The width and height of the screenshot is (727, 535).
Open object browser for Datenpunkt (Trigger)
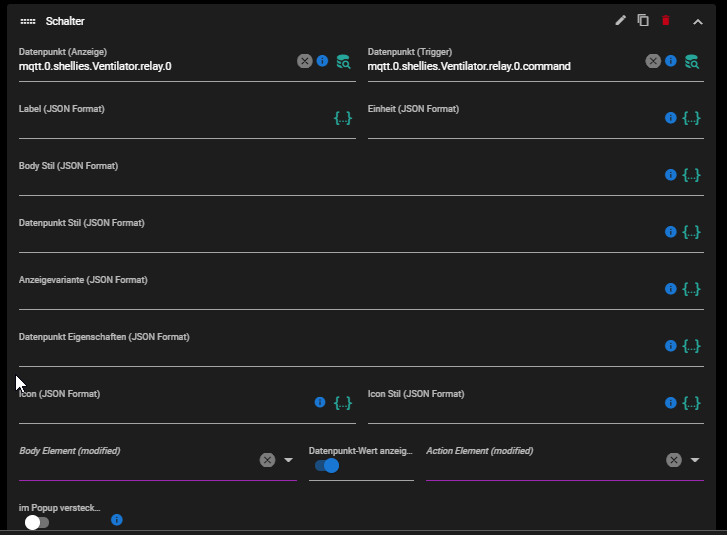[692, 62]
